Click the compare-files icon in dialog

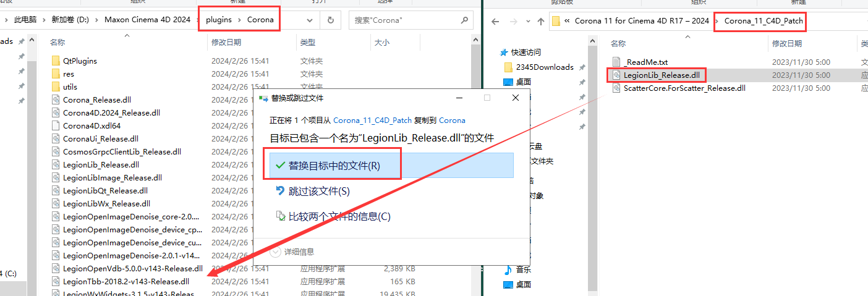pos(281,216)
